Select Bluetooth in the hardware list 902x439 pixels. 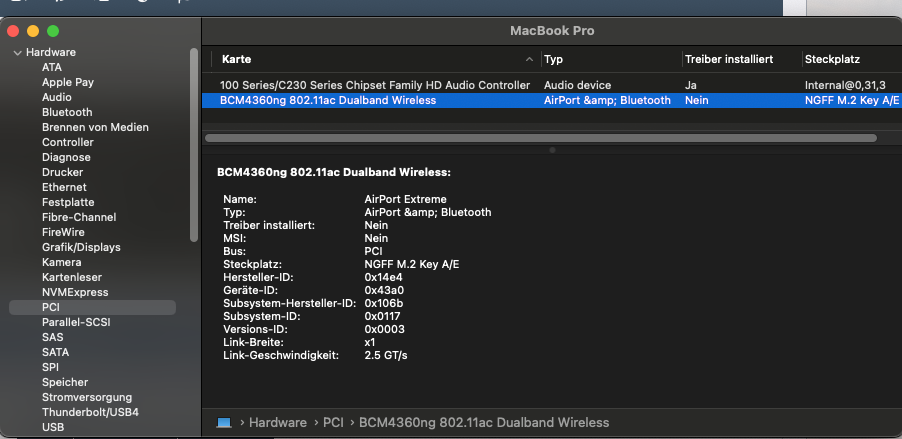coord(67,112)
